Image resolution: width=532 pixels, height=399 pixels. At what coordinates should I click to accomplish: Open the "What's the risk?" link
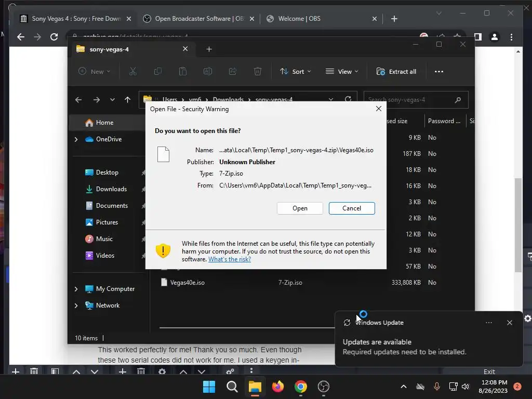pos(230,259)
